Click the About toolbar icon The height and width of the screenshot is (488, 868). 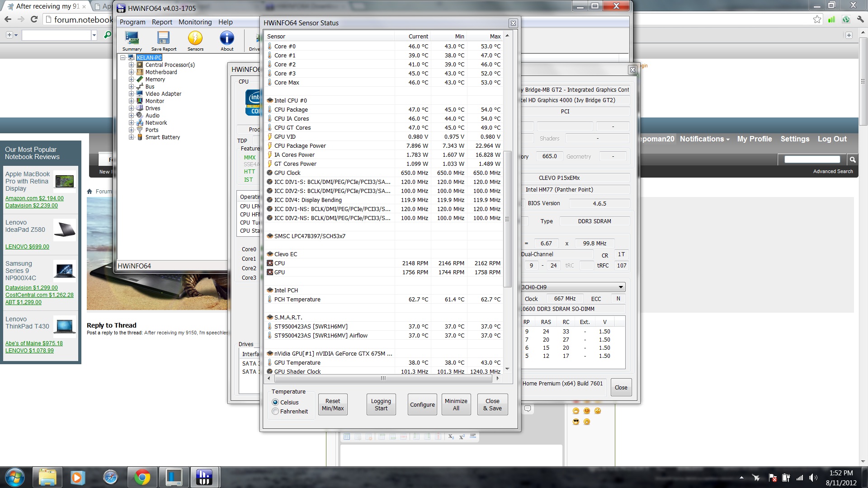click(x=227, y=41)
